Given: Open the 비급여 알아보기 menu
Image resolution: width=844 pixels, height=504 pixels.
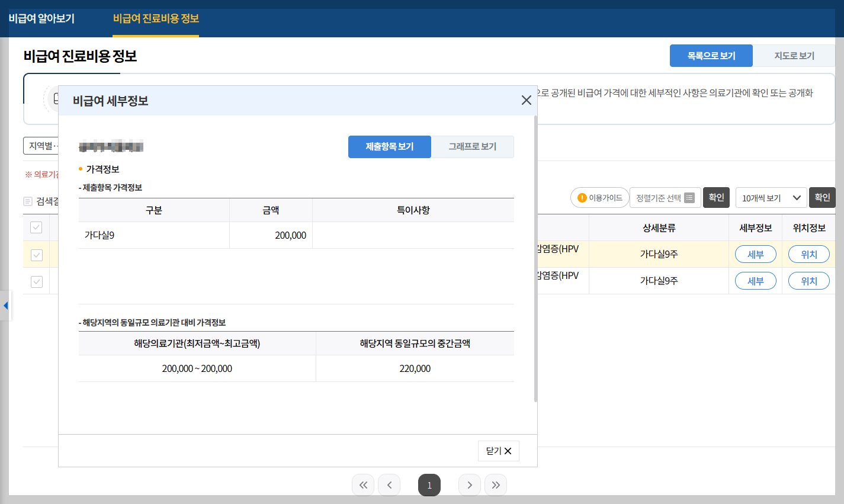Looking at the screenshot, I should tap(41, 18).
